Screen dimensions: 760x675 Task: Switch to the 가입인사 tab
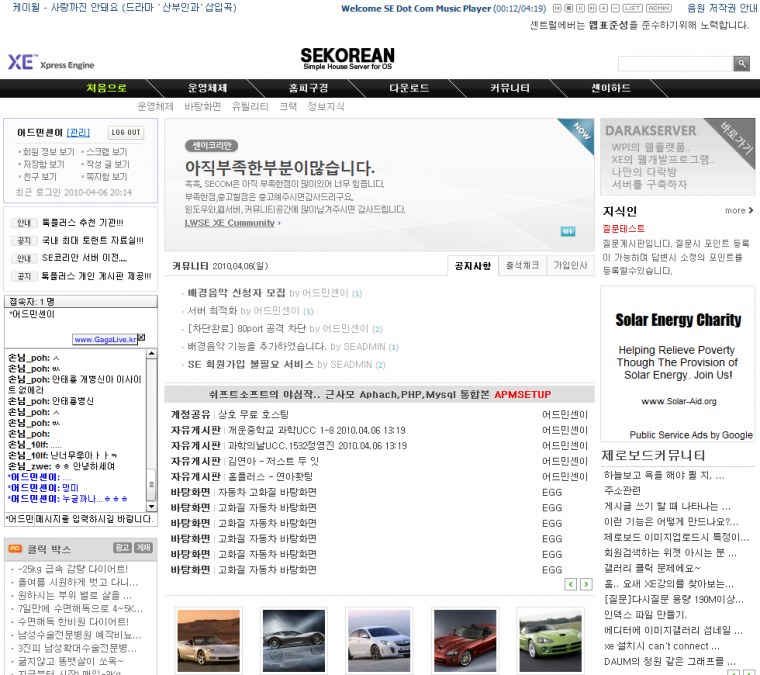(x=570, y=266)
